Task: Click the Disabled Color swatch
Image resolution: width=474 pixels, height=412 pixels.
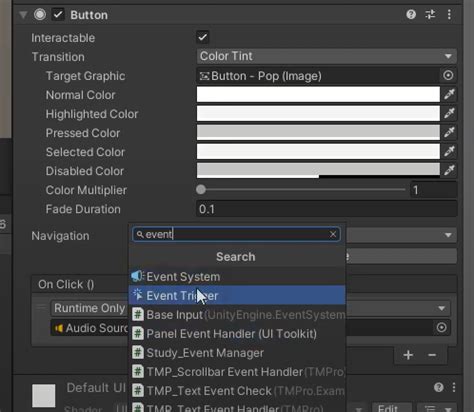Action: coord(318,171)
